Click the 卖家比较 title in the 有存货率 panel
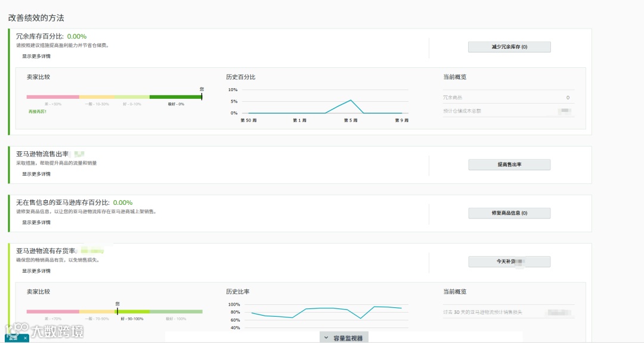Image resolution: width=644 pixels, height=343 pixels. click(x=38, y=292)
